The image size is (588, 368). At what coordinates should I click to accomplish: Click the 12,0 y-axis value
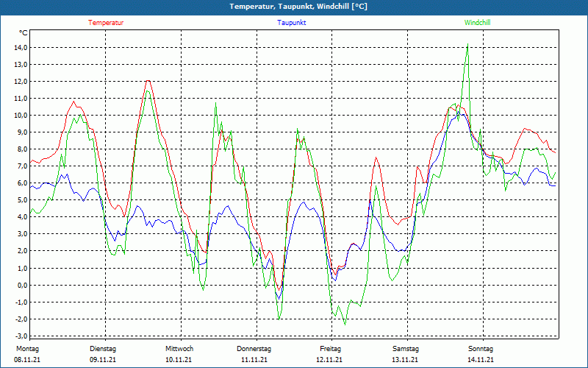pos(20,82)
